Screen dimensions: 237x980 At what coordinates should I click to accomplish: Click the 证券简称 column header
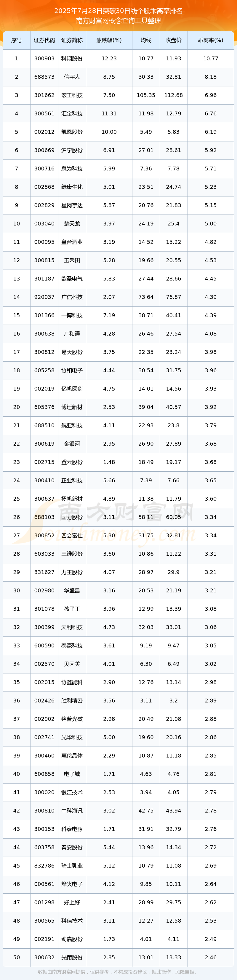tap(72, 40)
